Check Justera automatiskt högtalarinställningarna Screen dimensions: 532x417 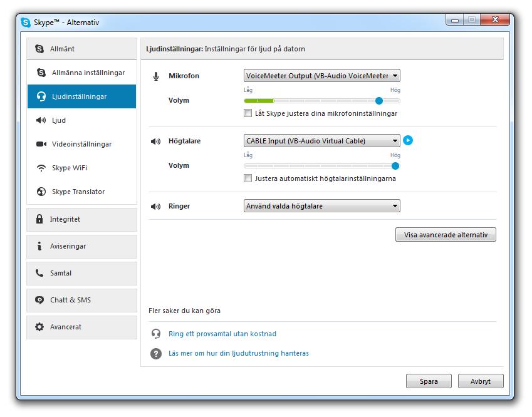[248, 178]
